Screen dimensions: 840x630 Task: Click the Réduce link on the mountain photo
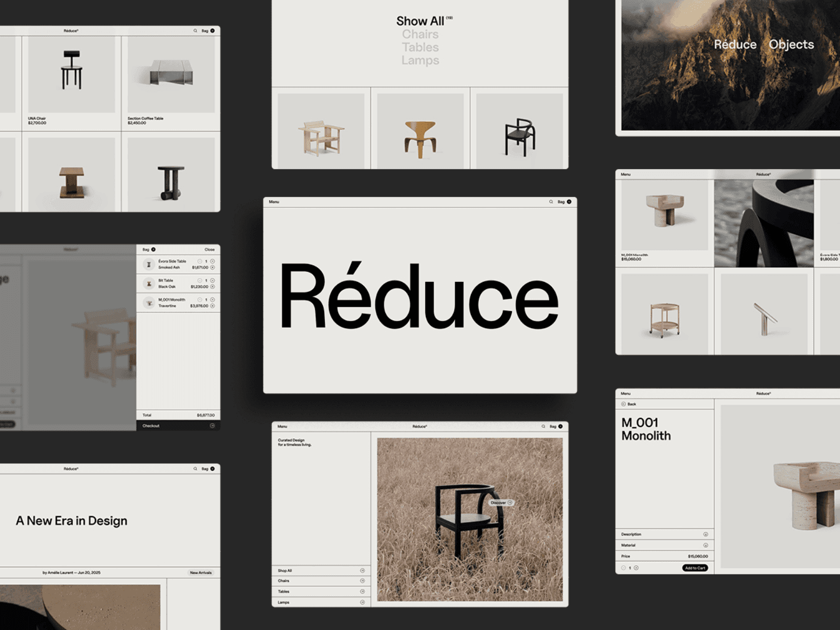[x=735, y=45]
